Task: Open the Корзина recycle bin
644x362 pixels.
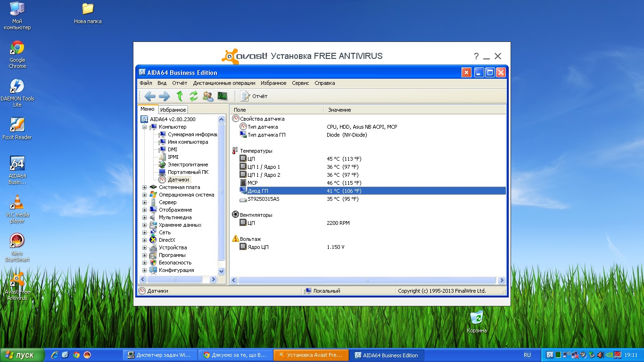Action: 477,321
